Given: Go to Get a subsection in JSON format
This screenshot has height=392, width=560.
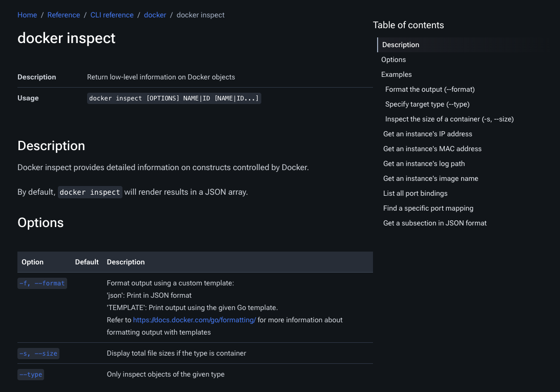Looking at the screenshot, I should (x=435, y=223).
